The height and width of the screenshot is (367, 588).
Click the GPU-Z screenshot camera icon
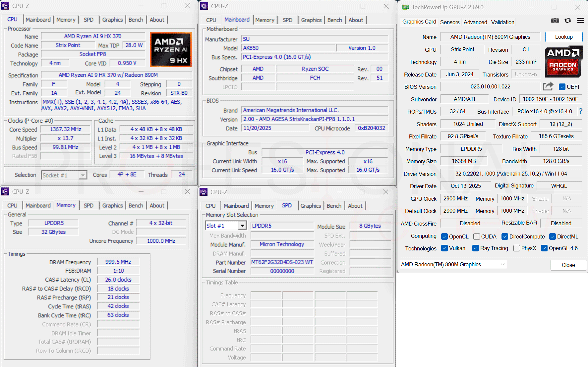click(555, 21)
